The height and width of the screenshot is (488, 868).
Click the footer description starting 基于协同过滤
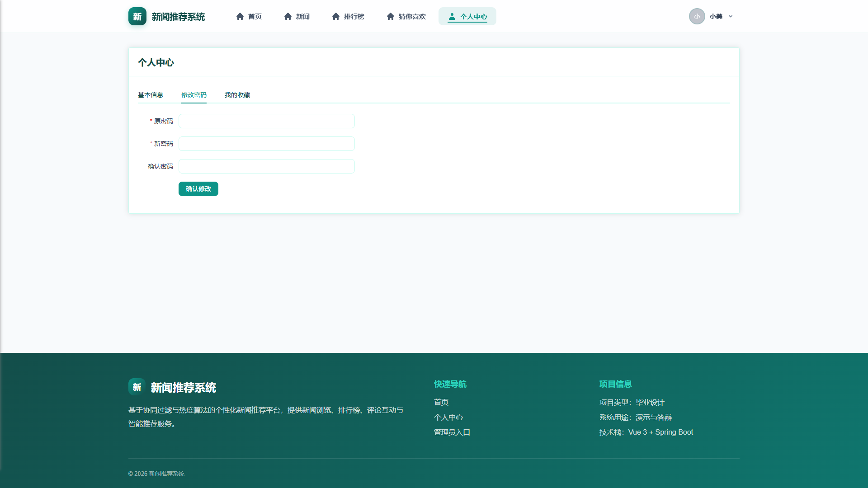tap(266, 417)
